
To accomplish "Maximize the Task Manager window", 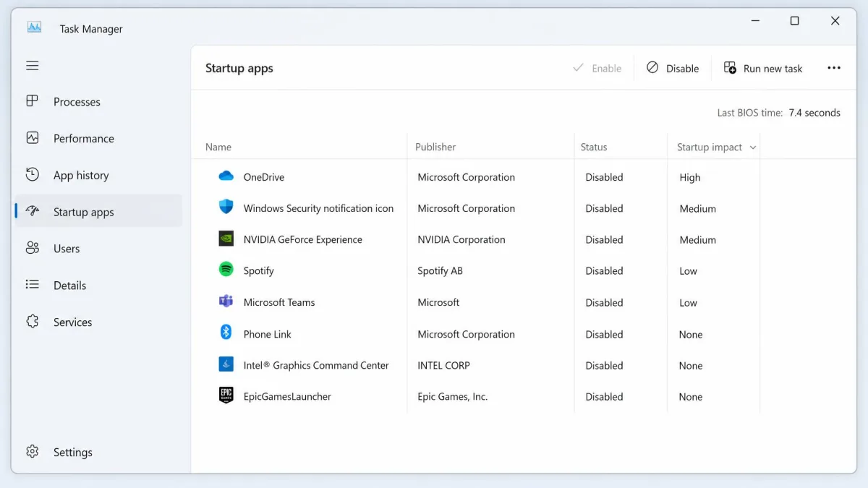I will point(794,21).
